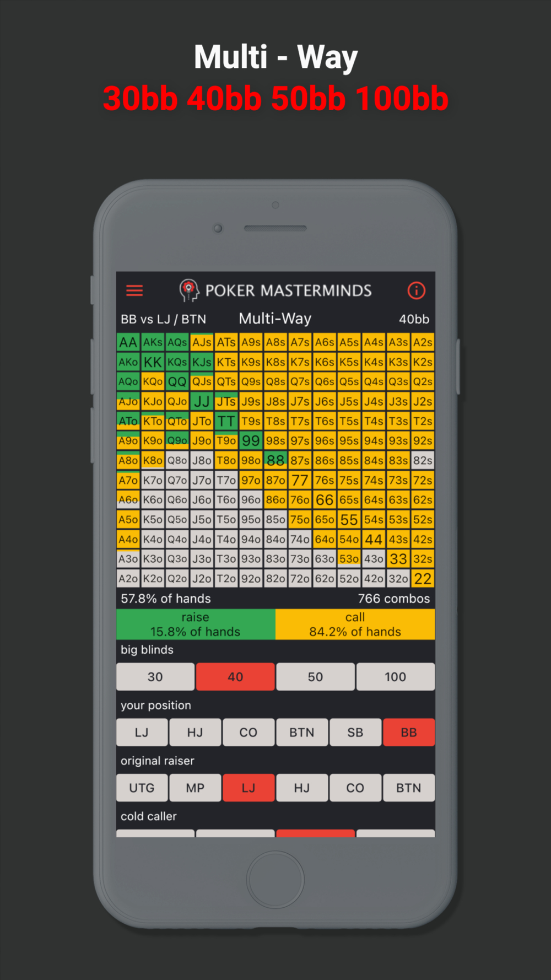
Task: Select the A2s hand cell
Action: [x=423, y=342]
